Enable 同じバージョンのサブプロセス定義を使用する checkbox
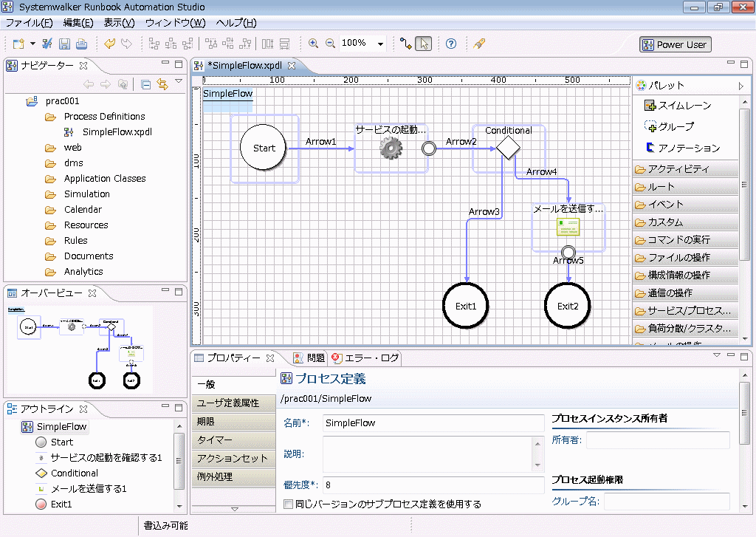Screen dimensions: 756x537 (x=289, y=504)
